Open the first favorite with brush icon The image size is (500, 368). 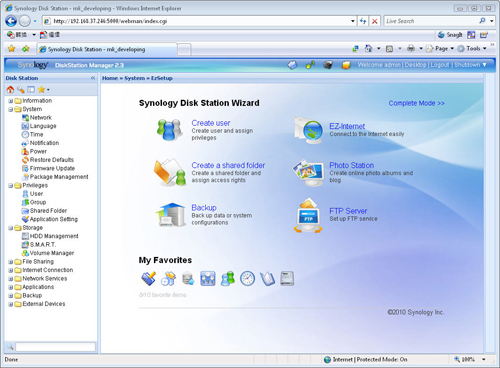tap(148, 279)
